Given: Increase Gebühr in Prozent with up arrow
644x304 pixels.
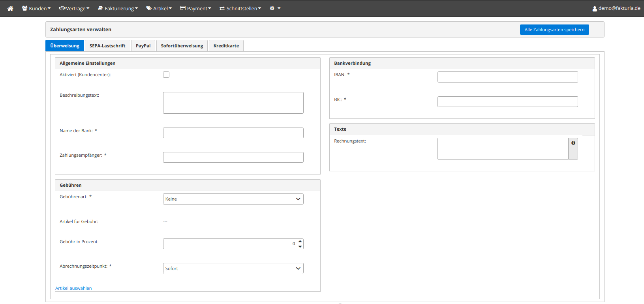Looking at the screenshot, I should (x=300, y=241).
